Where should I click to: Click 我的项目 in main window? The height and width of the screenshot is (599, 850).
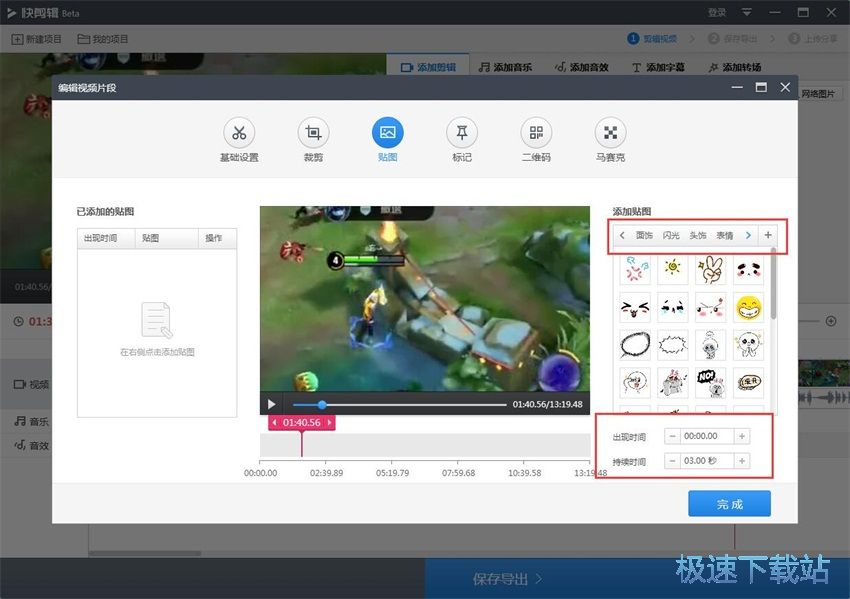tap(102, 39)
